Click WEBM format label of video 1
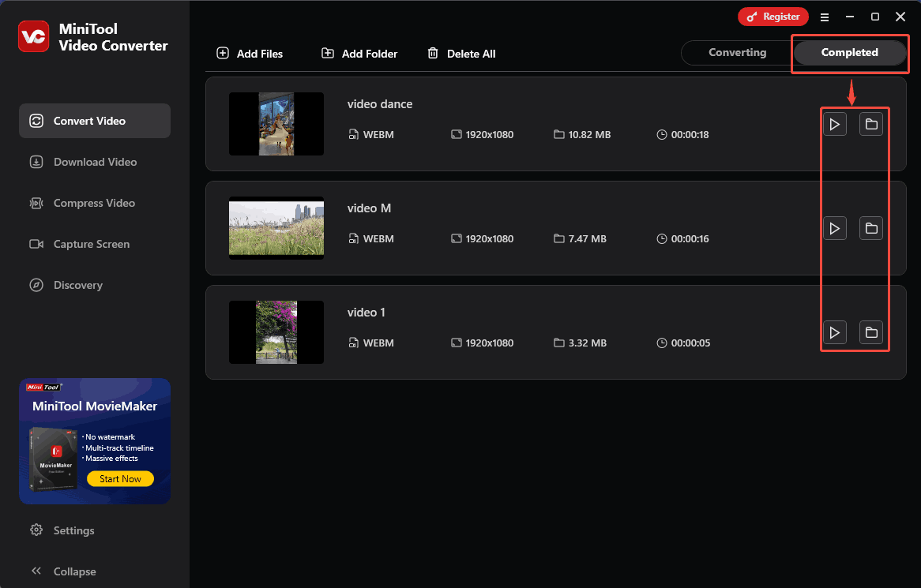Viewport: 921px width, 588px height. (378, 343)
